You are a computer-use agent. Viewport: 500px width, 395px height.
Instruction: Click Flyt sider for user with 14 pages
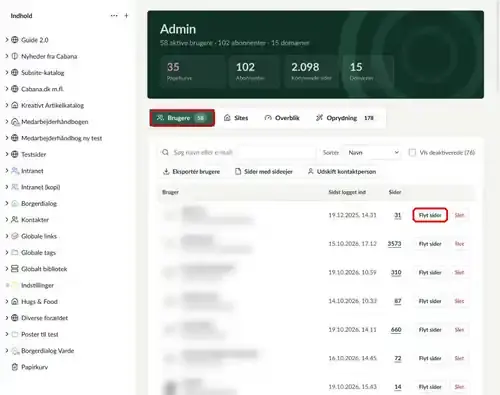click(430, 387)
